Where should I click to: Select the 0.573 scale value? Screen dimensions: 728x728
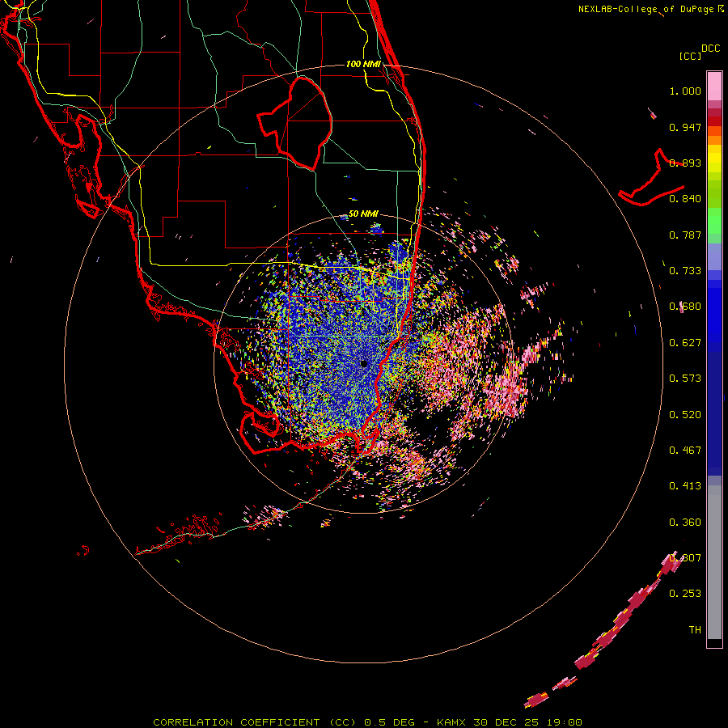685,379
